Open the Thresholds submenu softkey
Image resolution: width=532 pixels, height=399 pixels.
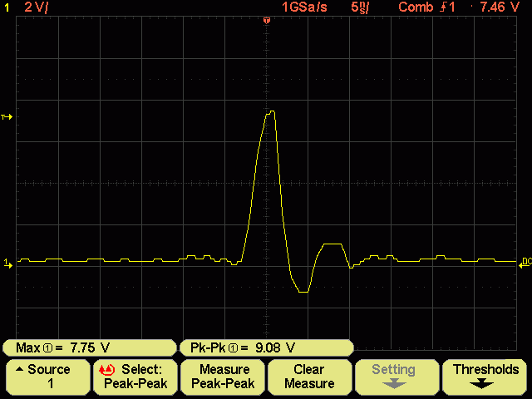coord(484,377)
